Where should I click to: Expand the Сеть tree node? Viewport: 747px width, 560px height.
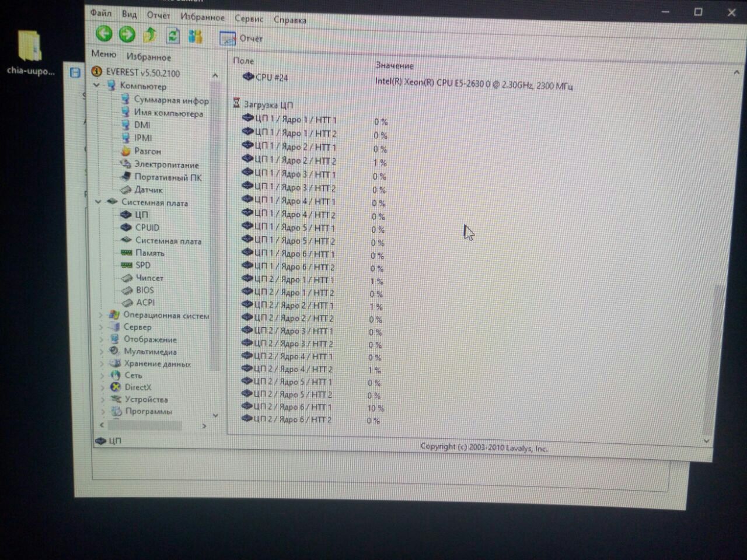click(102, 375)
